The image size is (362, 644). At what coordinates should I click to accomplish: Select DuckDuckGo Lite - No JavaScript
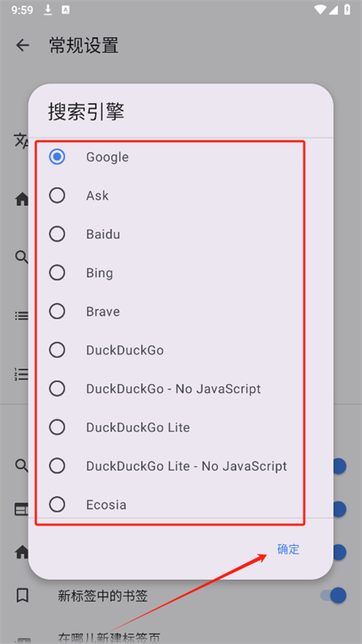tap(180, 466)
